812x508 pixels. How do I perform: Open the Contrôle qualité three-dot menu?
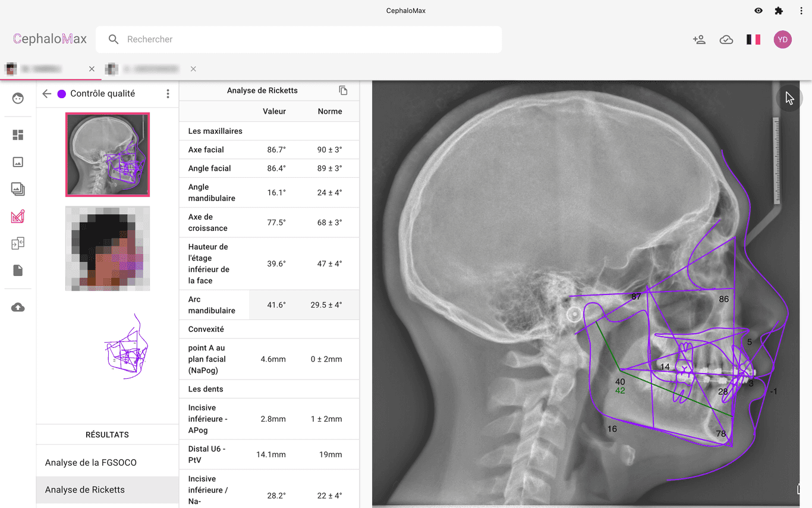pos(168,94)
